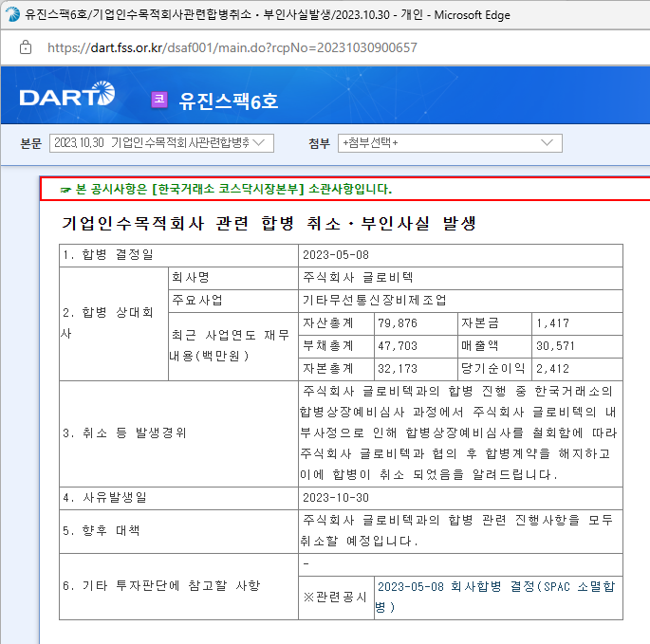Screen dimensions: 650x644
Task: Click the 취소 발생경위 explanation paragraph
Action: (x=459, y=433)
